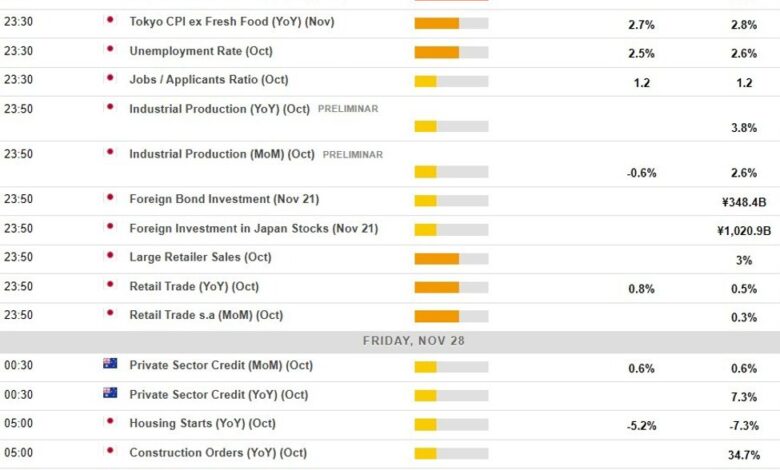
Task: Open the Retail Trade s.a (MoM) event
Action: click(206, 316)
